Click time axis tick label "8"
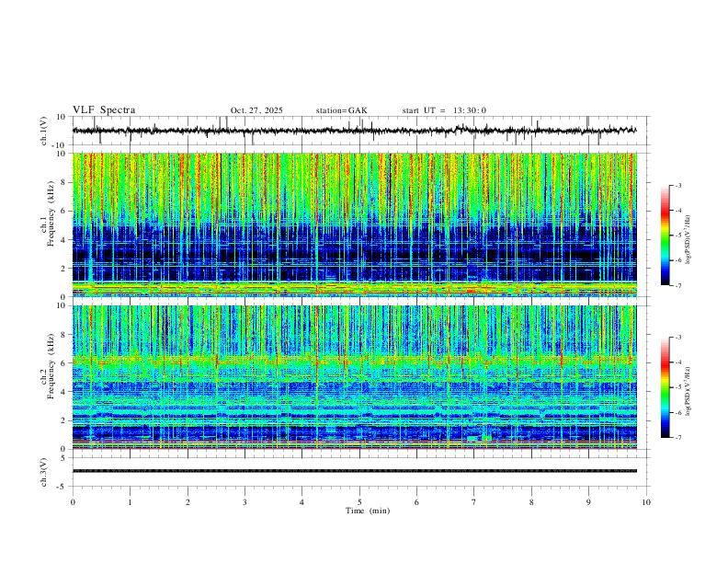Viewport: 728px width, 563px height. (x=531, y=502)
